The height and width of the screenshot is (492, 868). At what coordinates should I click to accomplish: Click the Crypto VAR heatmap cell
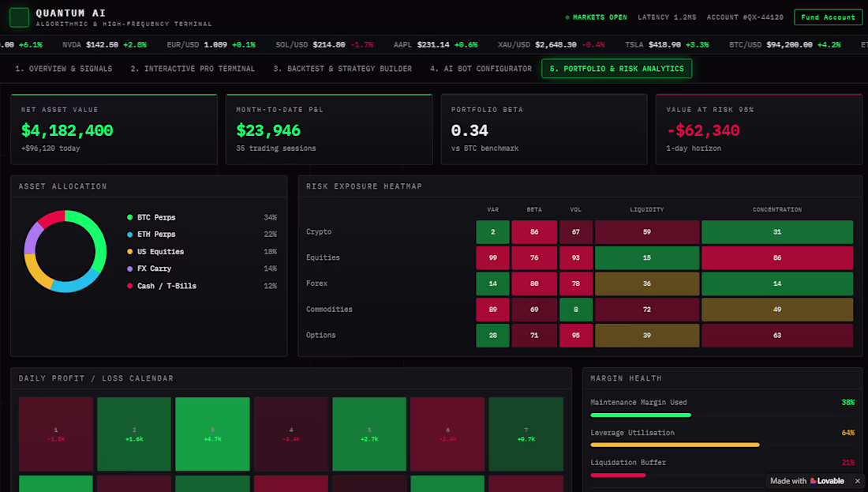[492, 232]
